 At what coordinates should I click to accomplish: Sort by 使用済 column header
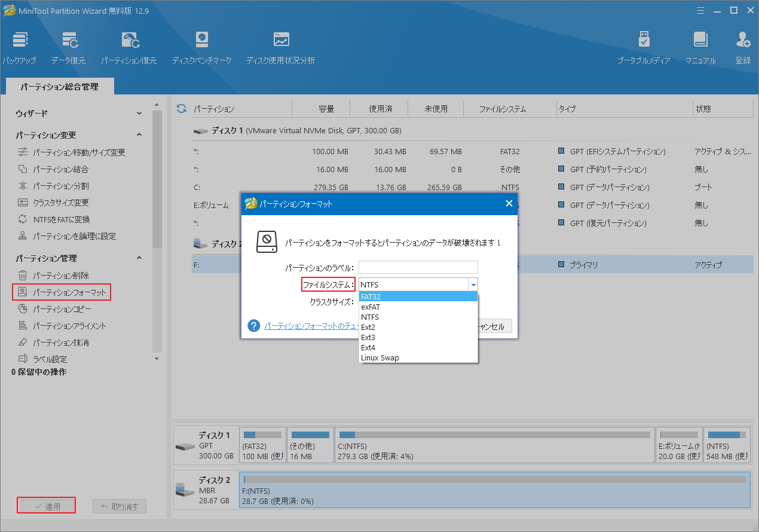coord(379,109)
